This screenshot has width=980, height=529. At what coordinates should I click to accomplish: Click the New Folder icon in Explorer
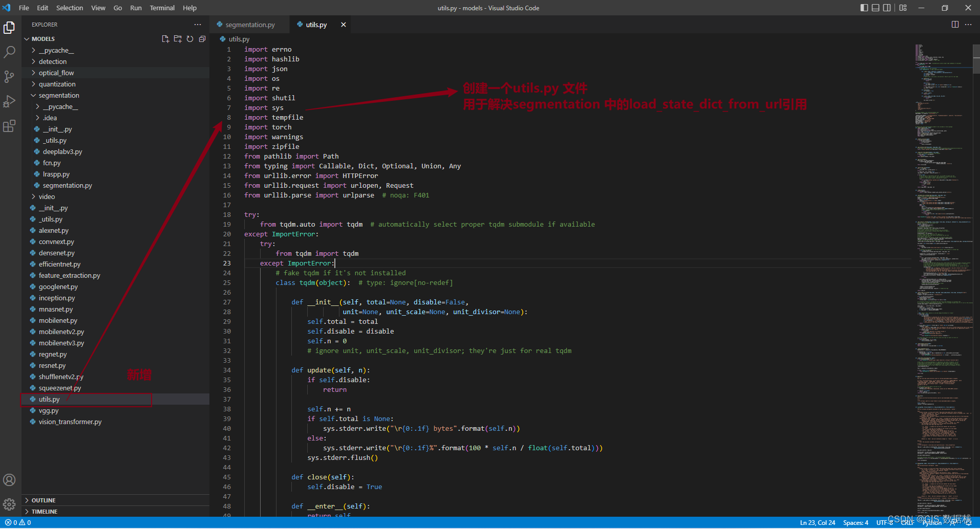pyautogui.click(x=178, y=38)
